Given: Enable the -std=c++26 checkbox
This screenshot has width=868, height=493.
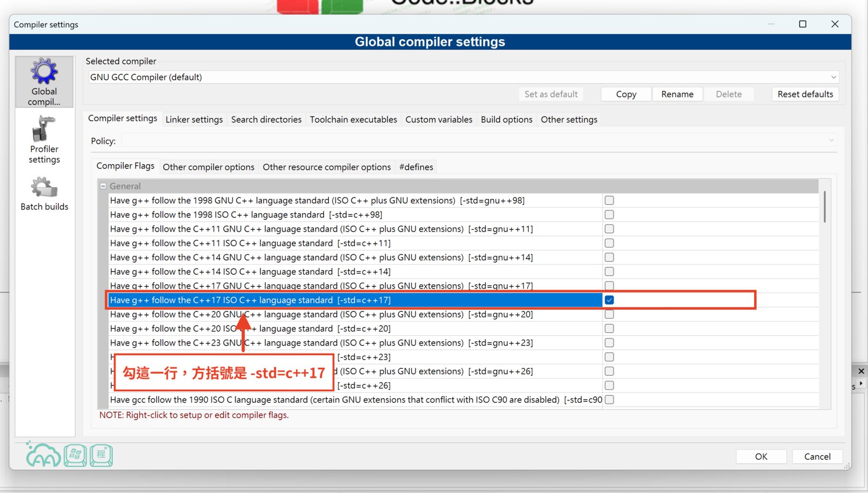Looking at the screenshot, I should 609,385.
